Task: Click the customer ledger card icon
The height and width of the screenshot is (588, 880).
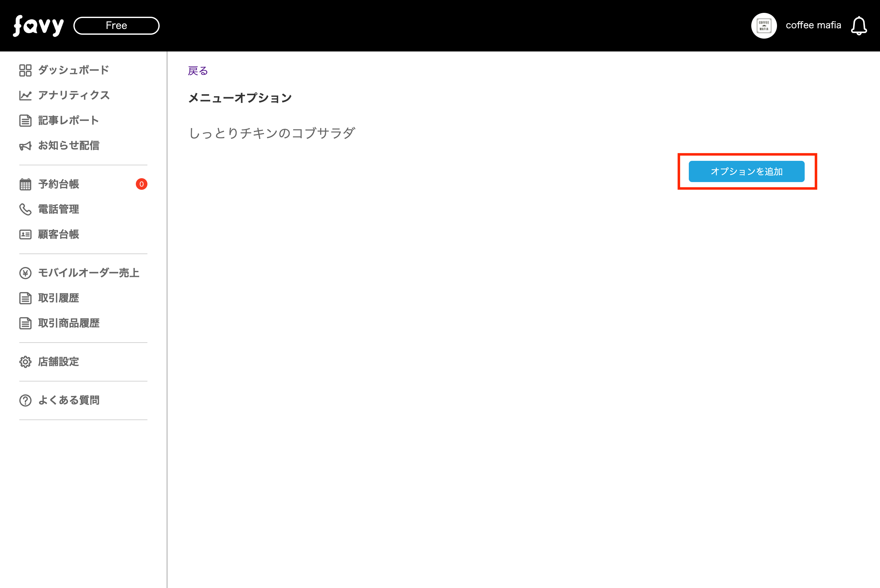Action: [x=25, y=234]
